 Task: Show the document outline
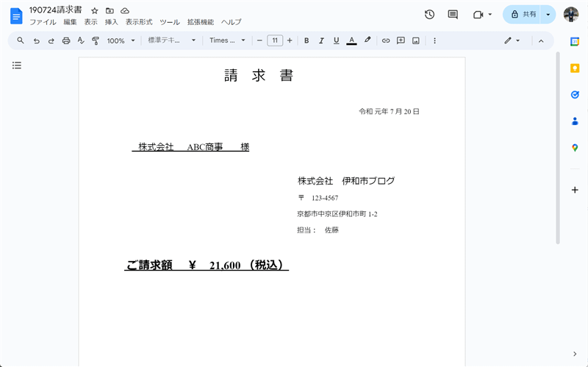[x=17, y=65]
